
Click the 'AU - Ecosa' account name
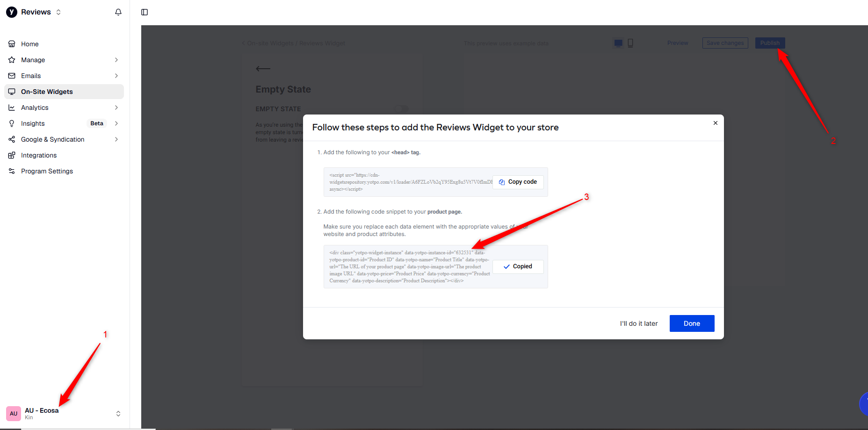pos(42,410)
